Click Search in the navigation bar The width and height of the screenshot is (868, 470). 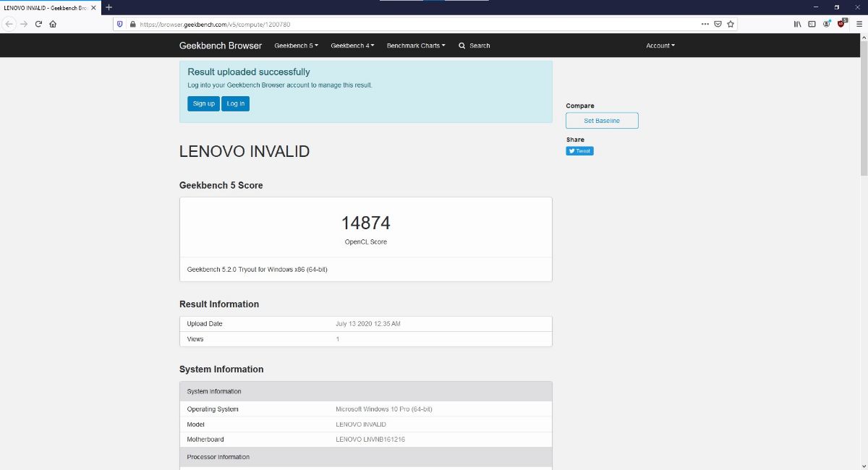pos(475,46)
